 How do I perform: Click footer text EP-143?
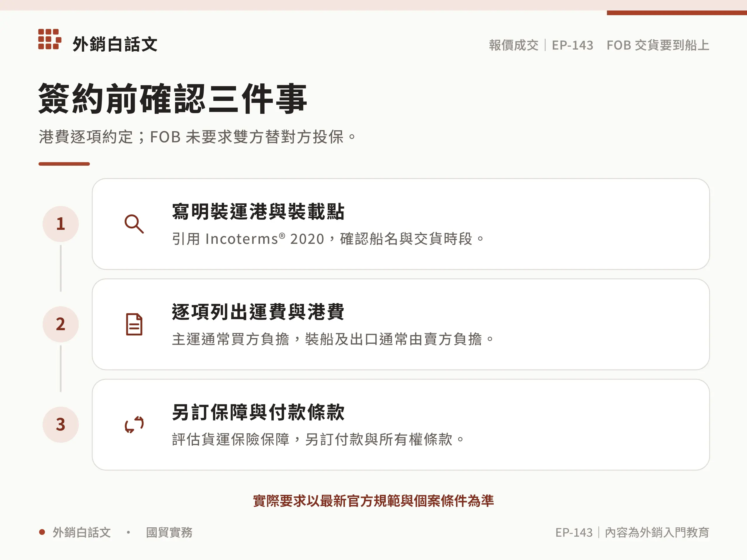pyautogui.click(x=574, y=532)
